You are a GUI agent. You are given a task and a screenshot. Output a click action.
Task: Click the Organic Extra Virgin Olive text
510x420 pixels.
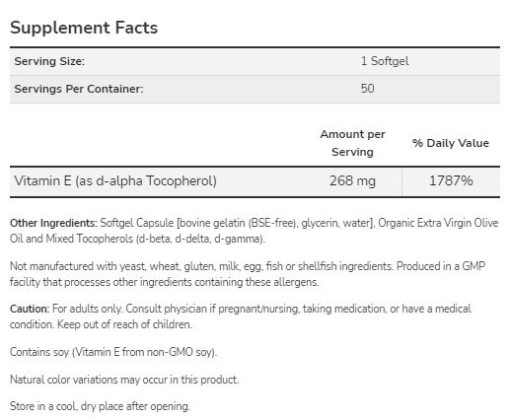[438, 223]
